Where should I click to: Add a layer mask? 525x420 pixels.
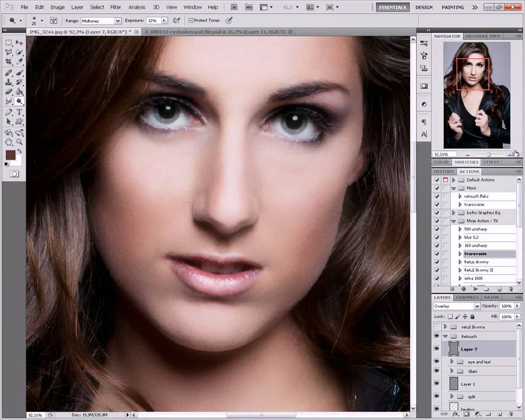coord(466,414)
